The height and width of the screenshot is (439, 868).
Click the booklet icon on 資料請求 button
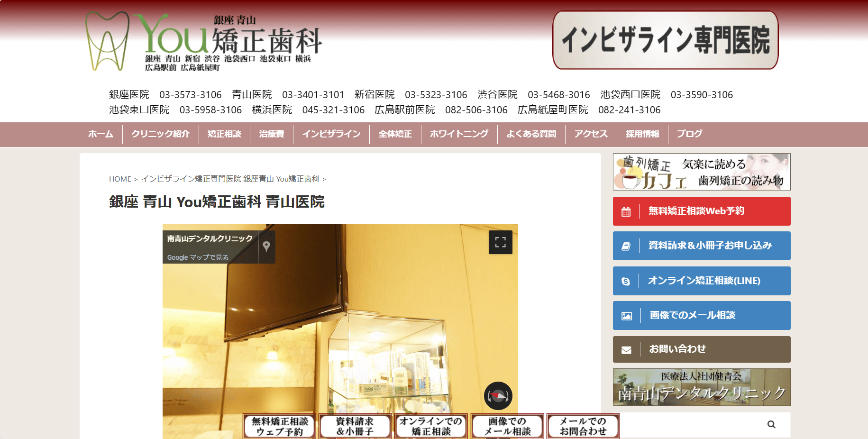(626, 246)
